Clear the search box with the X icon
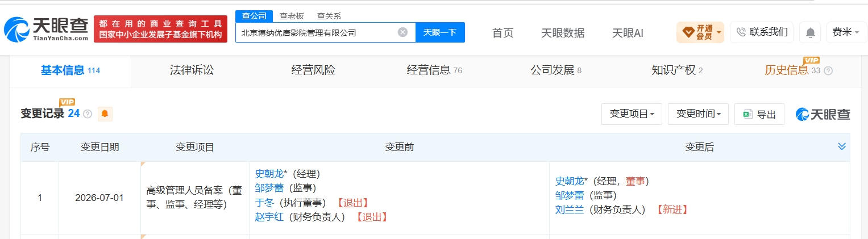Image resolution: width=868 pixels, height=239 pixels. 402,32
